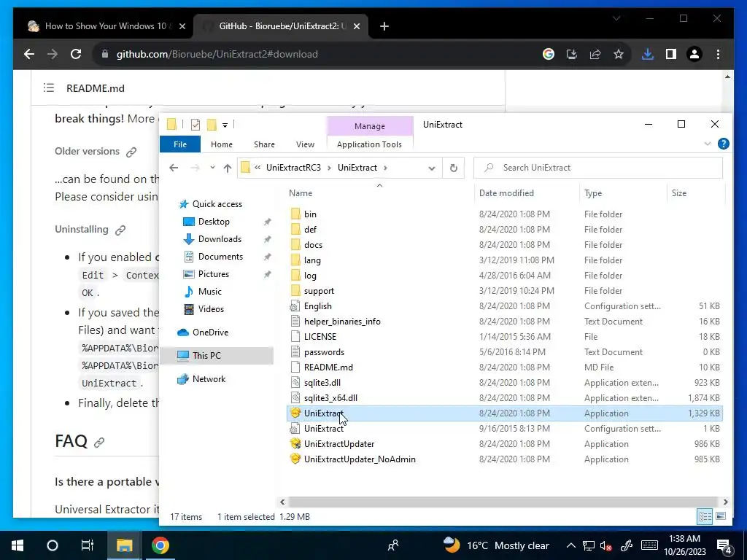Select Downloads in Quick access

tap(220, 239)
